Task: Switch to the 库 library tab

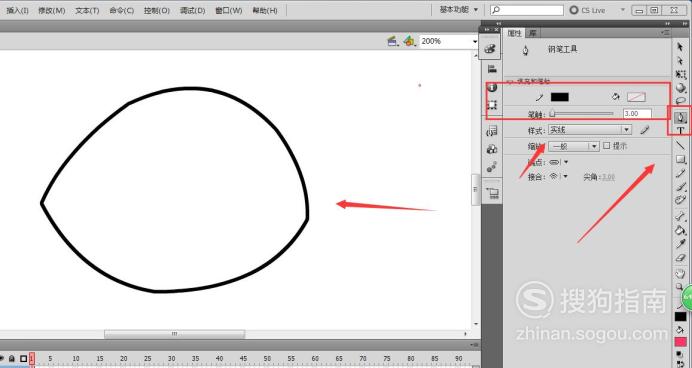Action: click(533, 33)
